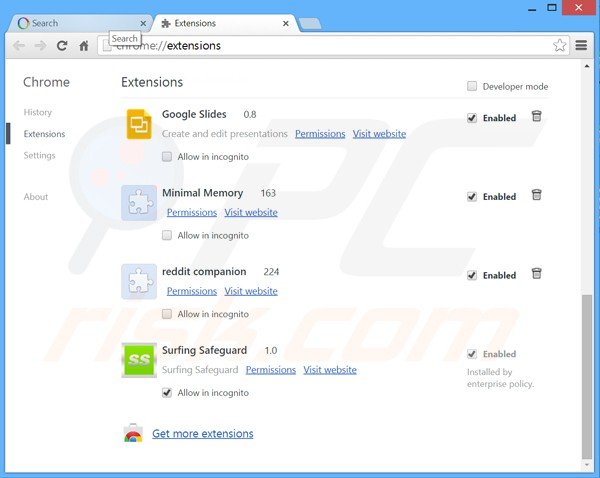The height and width of the screenshot is (478, 600).
Task: Click the Chrome Web Store icon
Action: [133, 433]
